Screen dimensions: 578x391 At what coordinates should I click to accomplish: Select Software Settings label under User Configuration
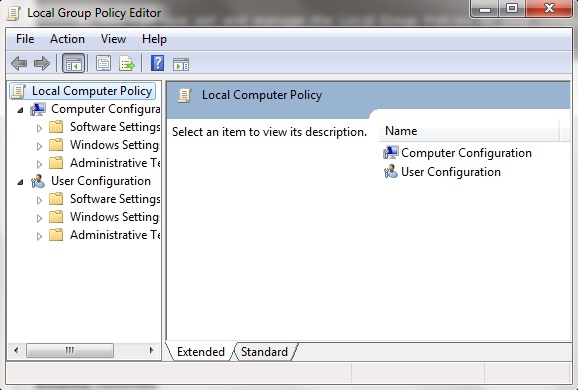(115, 199)
